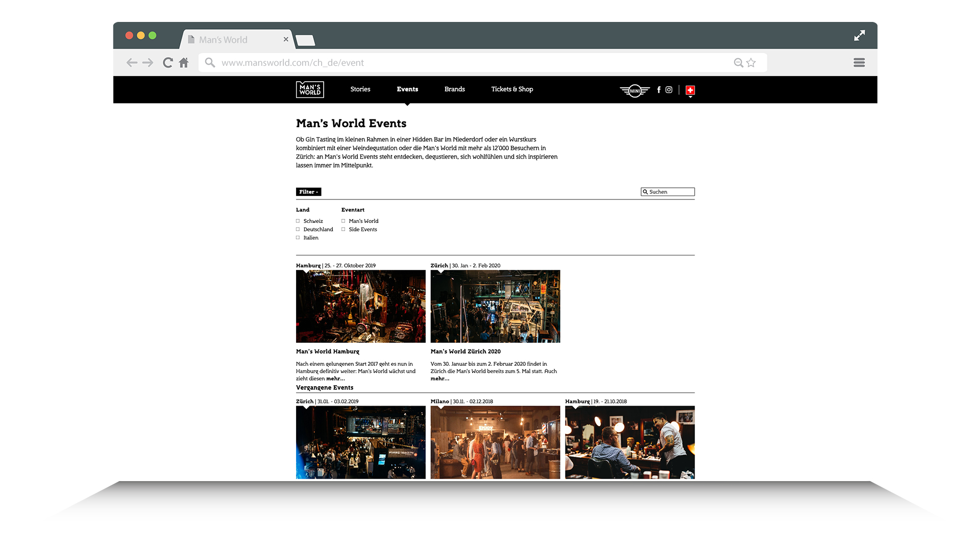Bookmark page with star icon
The height and width of the screenshot is (551, 980).
(x=751, y=63)
